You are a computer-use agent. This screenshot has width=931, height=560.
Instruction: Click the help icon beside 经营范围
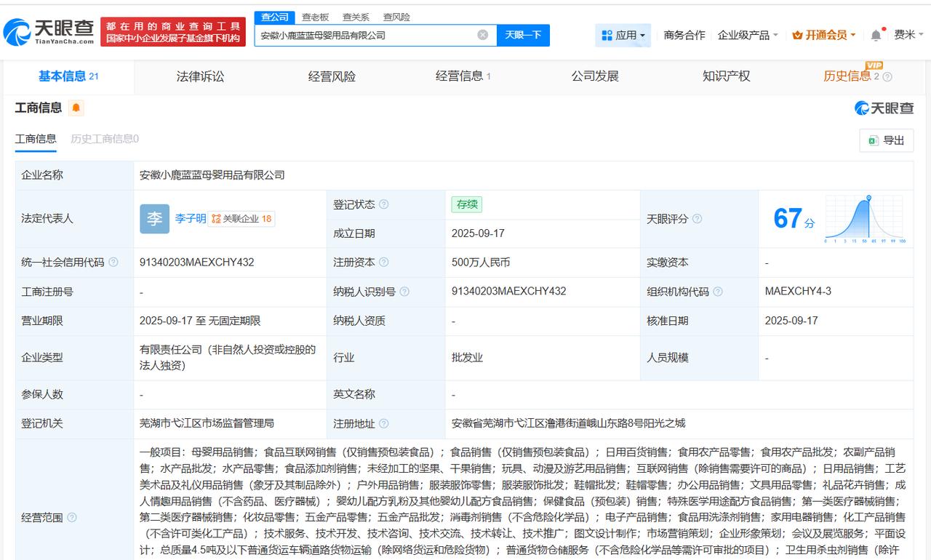tap(72, 518)
